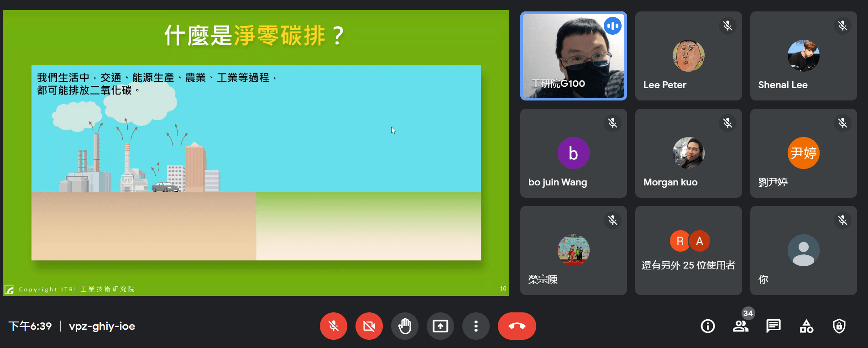Click the present screen button

coord(440,326)
